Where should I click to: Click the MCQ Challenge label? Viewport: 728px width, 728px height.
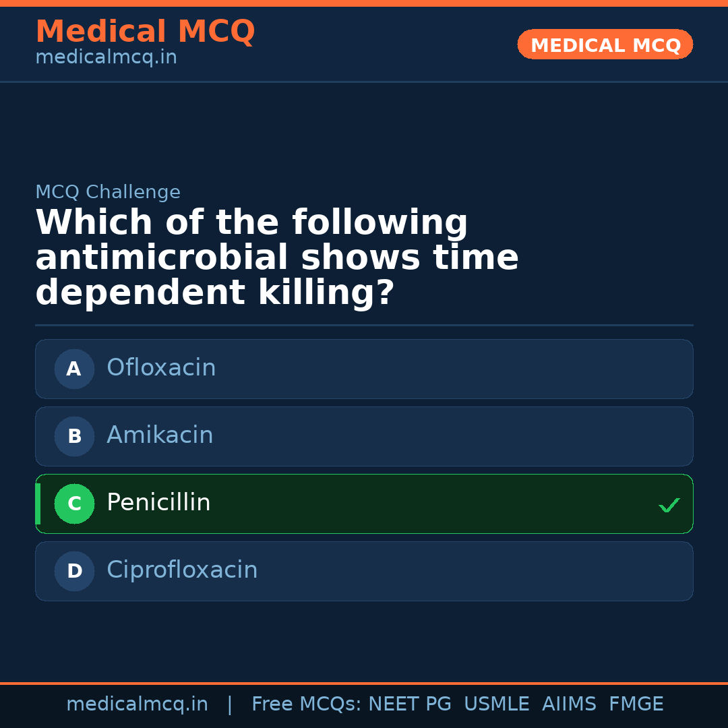click(x=108, y=192)
